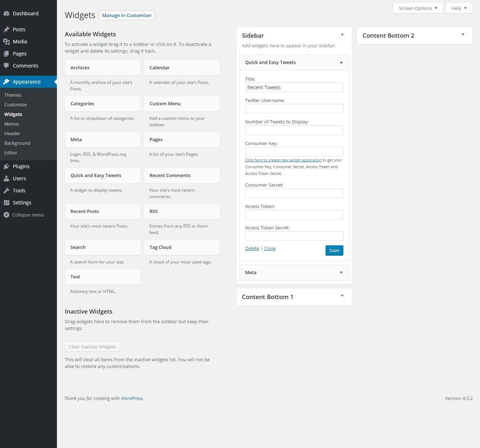Click the Pages icon in sidebar
The height and width of the screenshot is (448, 480).
[6, 54]
